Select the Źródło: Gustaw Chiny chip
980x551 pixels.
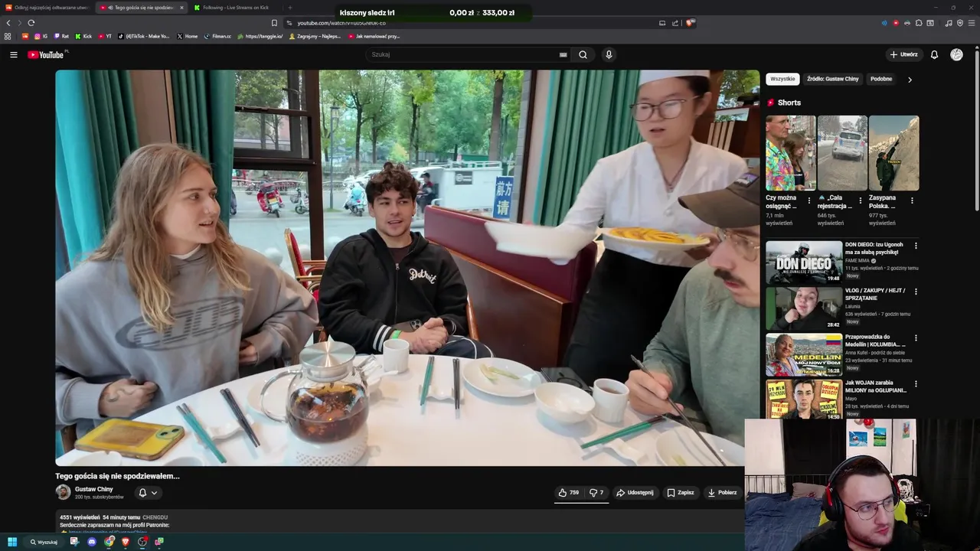pos(833,79)
